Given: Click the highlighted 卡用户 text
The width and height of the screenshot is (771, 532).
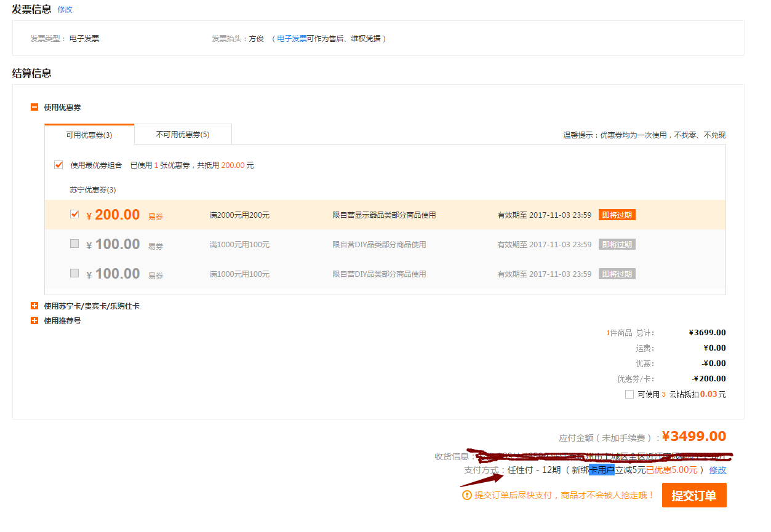Looking at the screenshot, I should click(x=602, y=470).
